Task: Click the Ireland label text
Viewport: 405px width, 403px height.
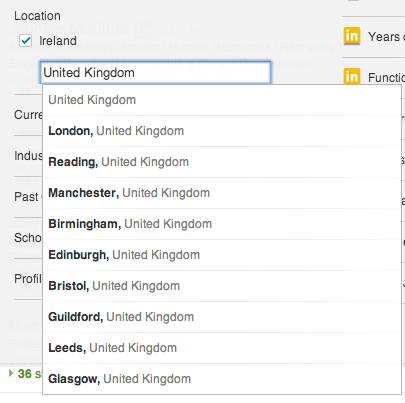Action: [58, 41]
